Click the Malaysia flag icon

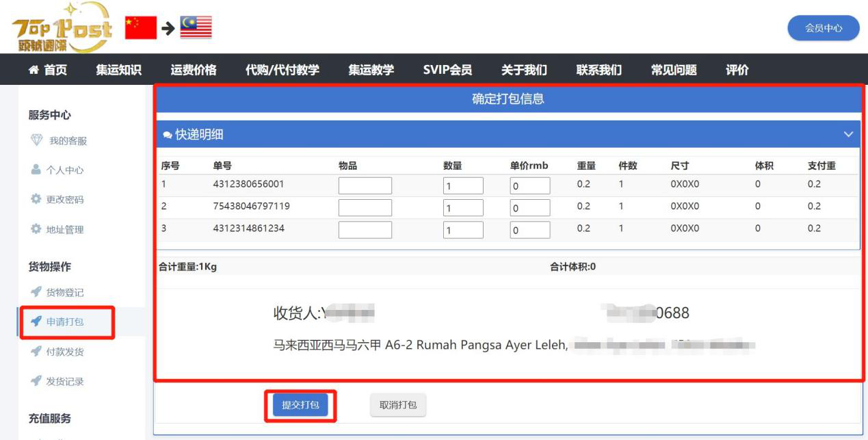(x=196, y=27)
